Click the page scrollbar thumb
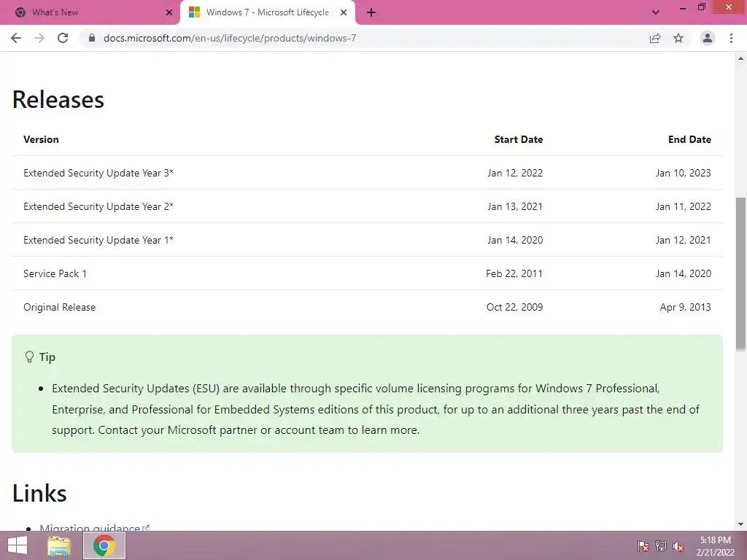 740,274
